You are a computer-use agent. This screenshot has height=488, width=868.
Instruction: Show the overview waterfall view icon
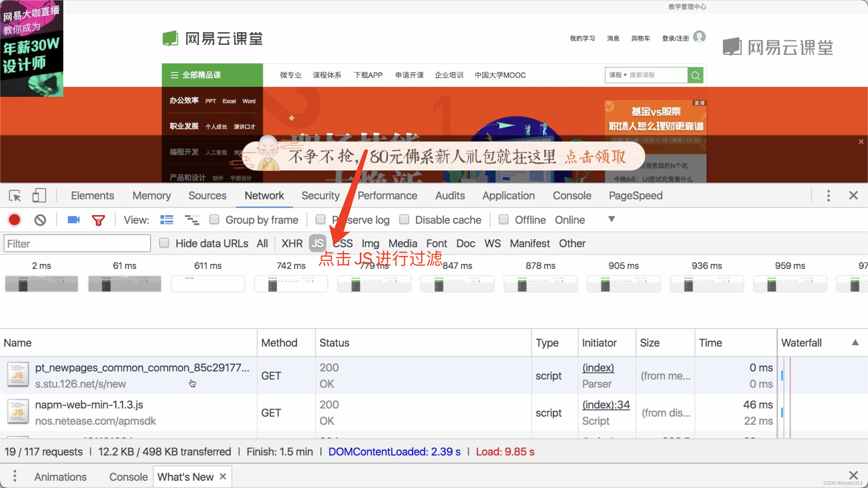click(x=192, y=220)
